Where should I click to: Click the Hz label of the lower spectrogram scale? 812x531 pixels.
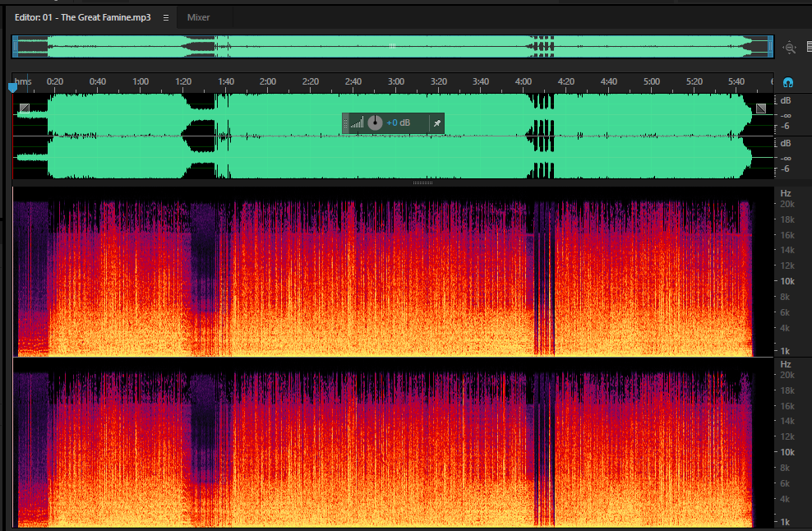tap(786, 364)
